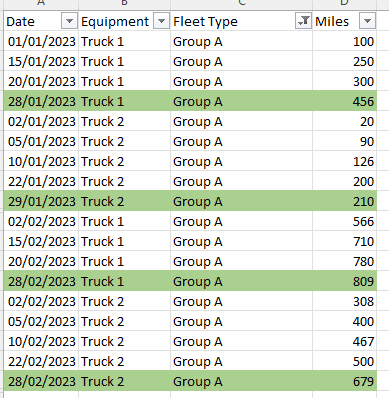389x398 pixels.
Task: Click the active Fleet Type filter icon
Action: pyautogui.click(x=303, y=21)
